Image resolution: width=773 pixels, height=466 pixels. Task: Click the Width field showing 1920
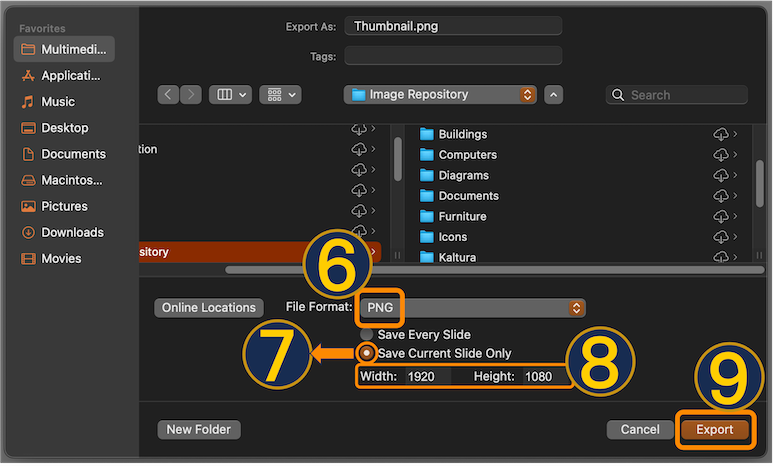click(x=428, y=377)
